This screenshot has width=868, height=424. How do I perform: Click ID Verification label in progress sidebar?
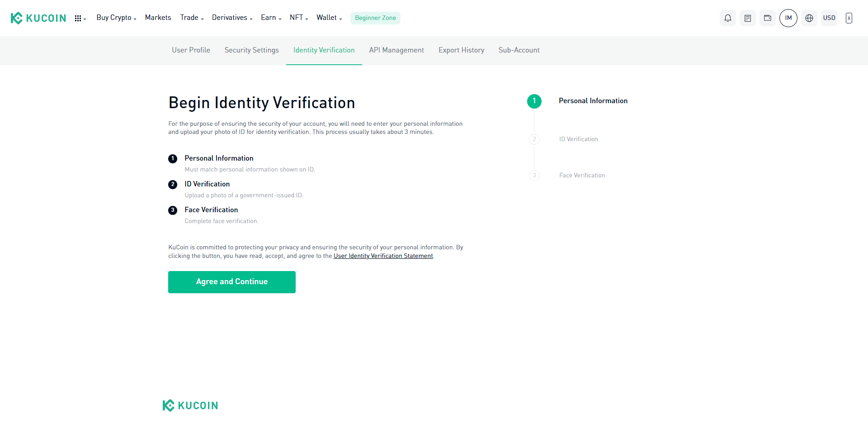click(579, 139)
